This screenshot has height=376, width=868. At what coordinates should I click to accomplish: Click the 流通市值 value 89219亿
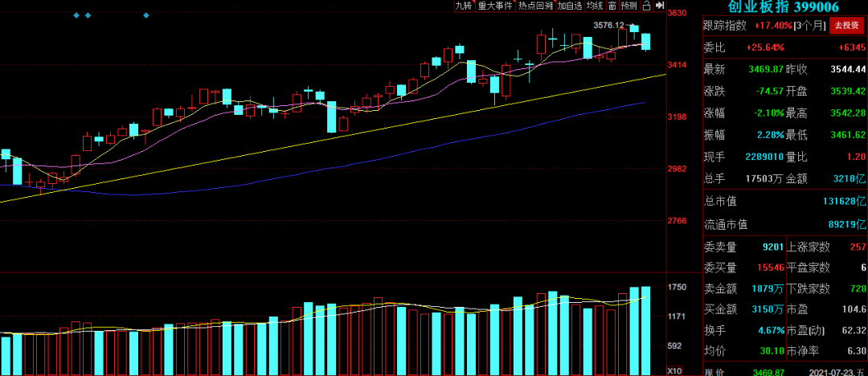pos(848,224)
